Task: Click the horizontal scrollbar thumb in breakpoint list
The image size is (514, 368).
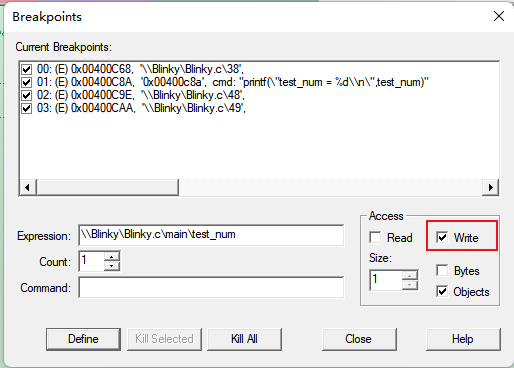Action: (107, 187)
